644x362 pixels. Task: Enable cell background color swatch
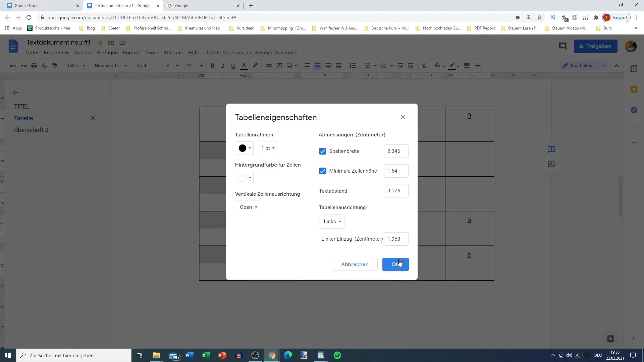(245, 178)
